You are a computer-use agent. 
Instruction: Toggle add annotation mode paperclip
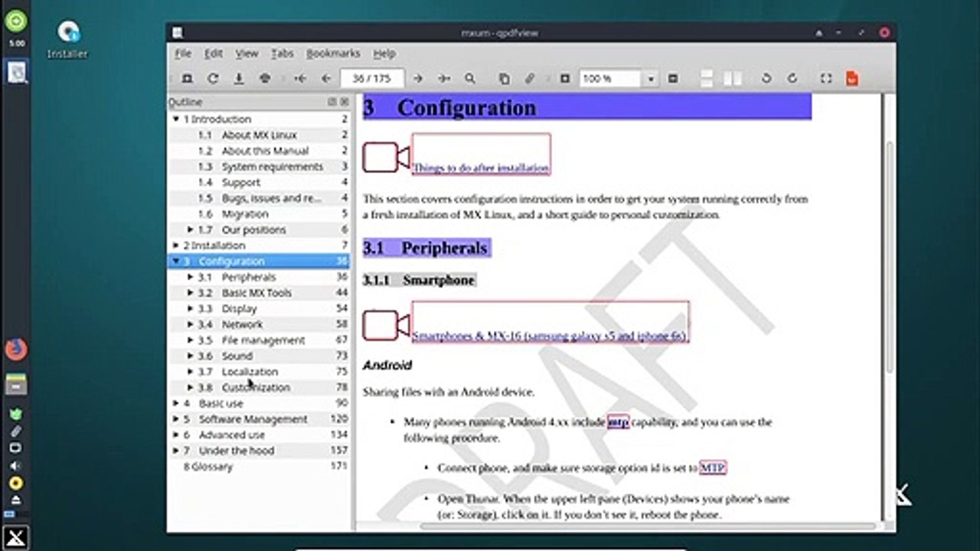pyautogui.click(x=530, y=79)
